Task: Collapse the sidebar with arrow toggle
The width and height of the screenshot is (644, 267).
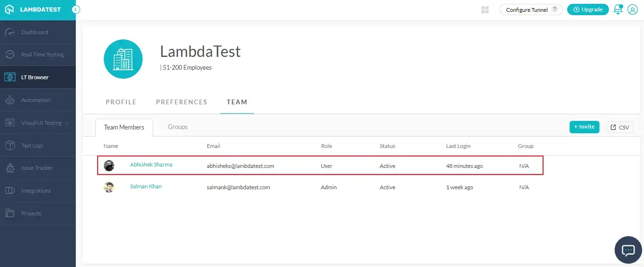Action: (x=76, y=9)
